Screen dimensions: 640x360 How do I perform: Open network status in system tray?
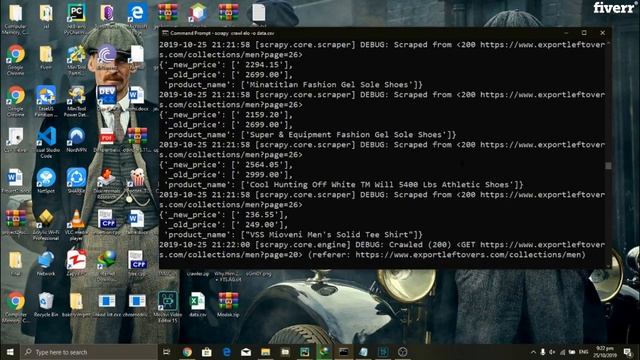tap(562, 352)
